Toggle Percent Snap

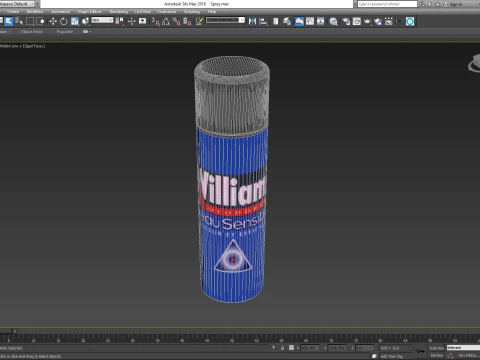tap(177, 22)
